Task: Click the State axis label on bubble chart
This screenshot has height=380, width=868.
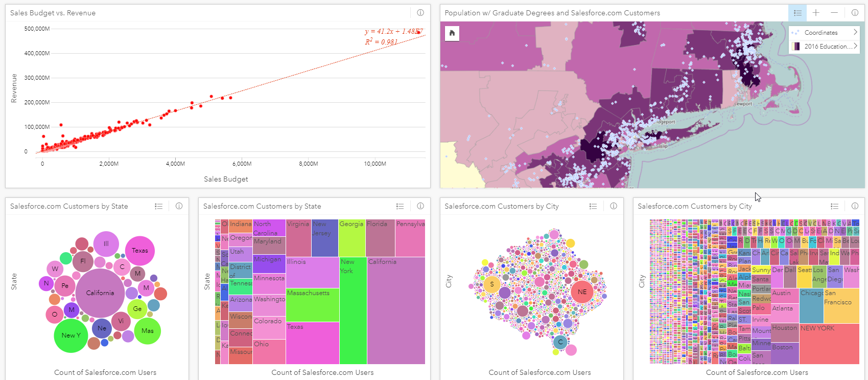Action: coord(14,282)
